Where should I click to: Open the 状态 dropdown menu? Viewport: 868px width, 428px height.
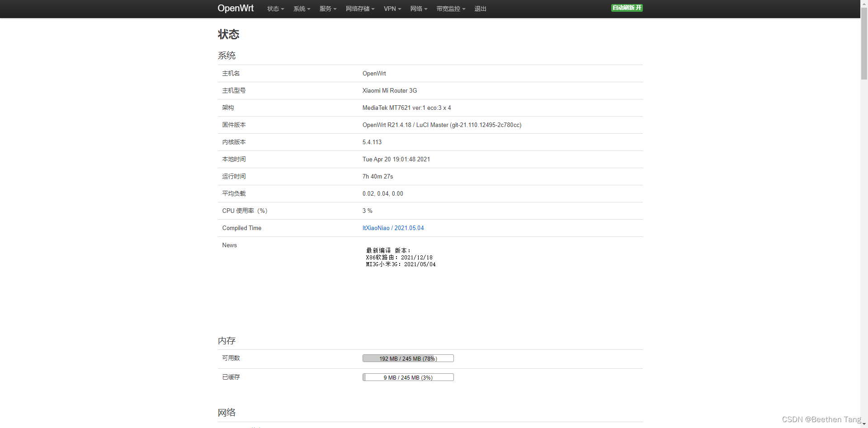tap(275, 9)
